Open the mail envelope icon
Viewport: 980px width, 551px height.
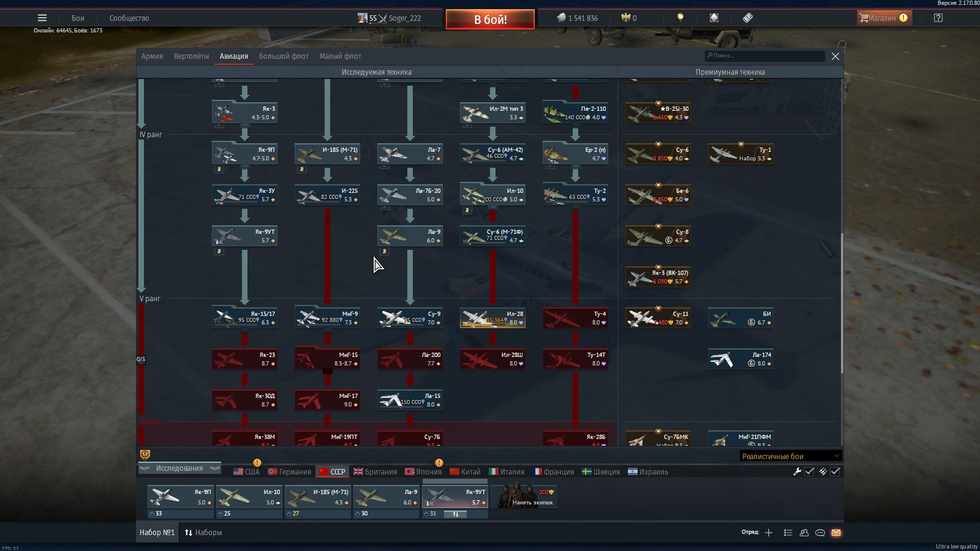pyautogui.click(x=836, y=533)
